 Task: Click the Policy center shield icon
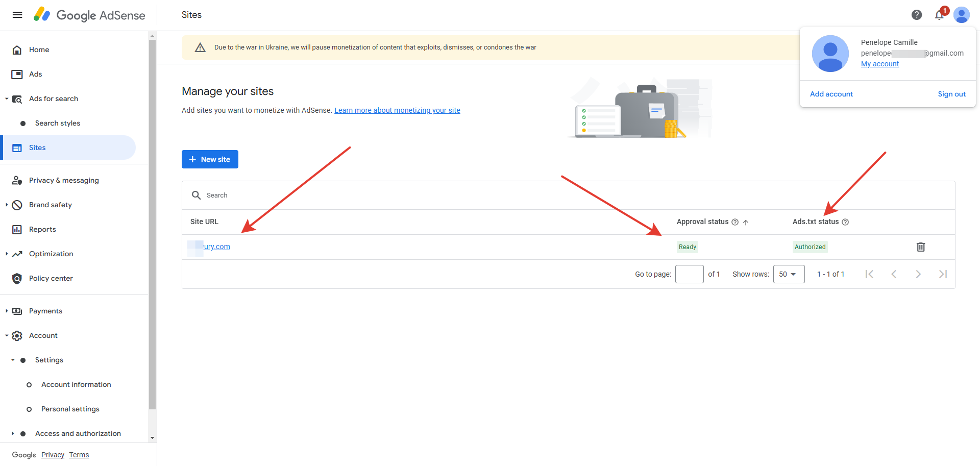[x=17, y=278]
